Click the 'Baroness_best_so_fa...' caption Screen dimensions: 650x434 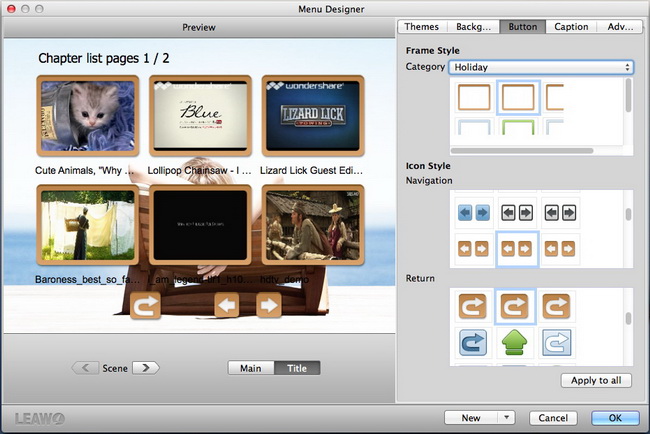pyautogui.click(x=87, y=279)
